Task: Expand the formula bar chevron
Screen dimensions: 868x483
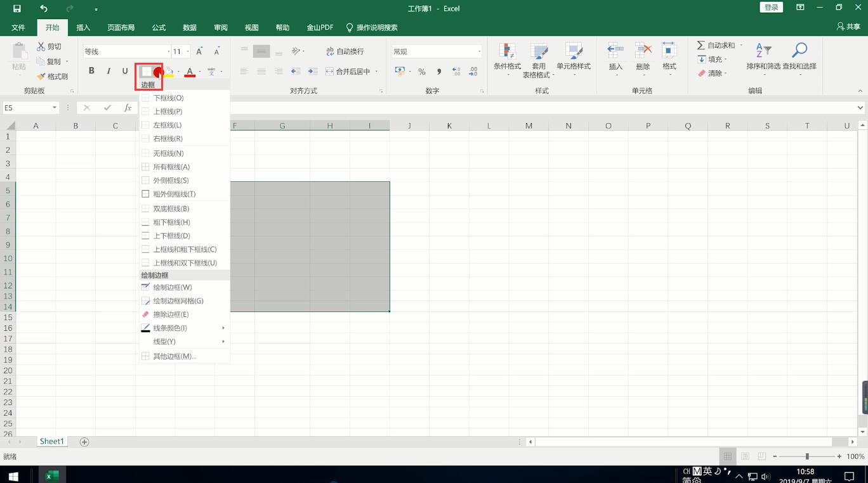Action: 860,108
